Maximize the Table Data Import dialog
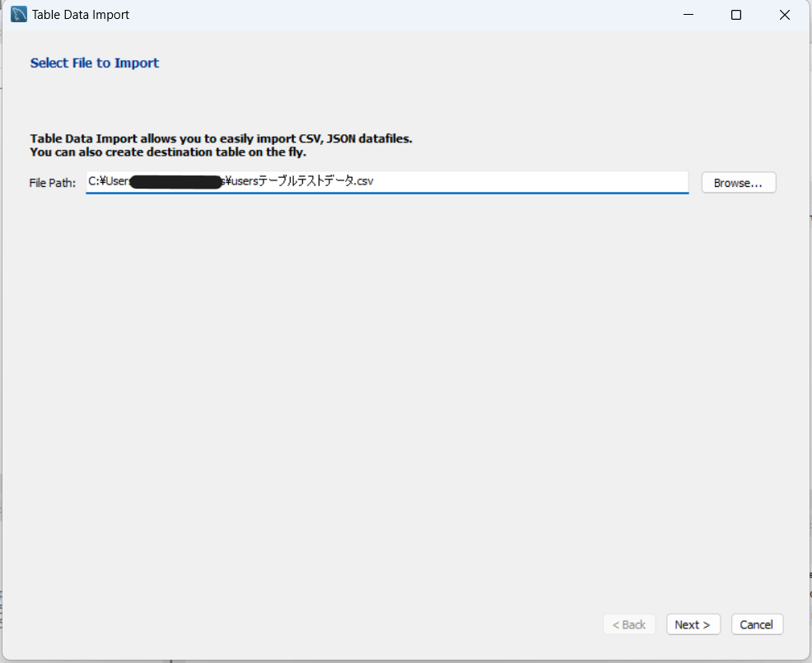812x663 pixels. pos(736,15)
